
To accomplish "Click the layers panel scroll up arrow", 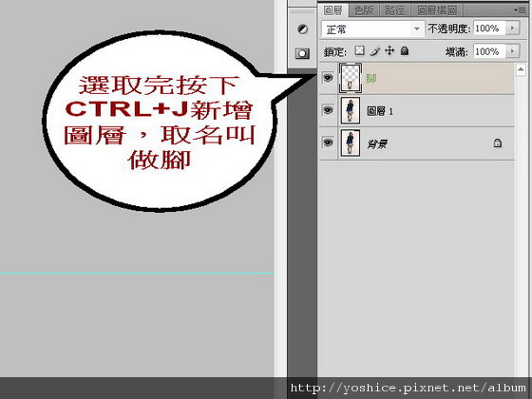I will (x=521, y=69).
